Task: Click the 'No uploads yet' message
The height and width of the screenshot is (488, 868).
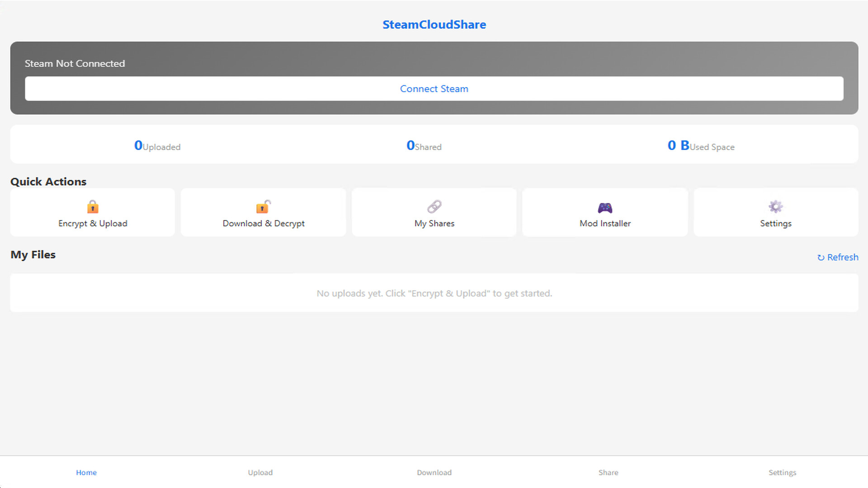Action: pyautogui.click(x=434, y=293)
